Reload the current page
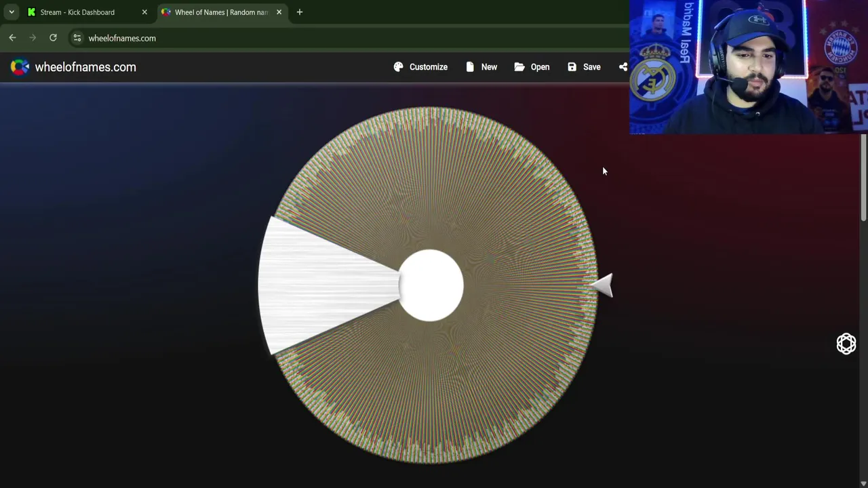This screenshot has width=868, height=488. [53, 38]
